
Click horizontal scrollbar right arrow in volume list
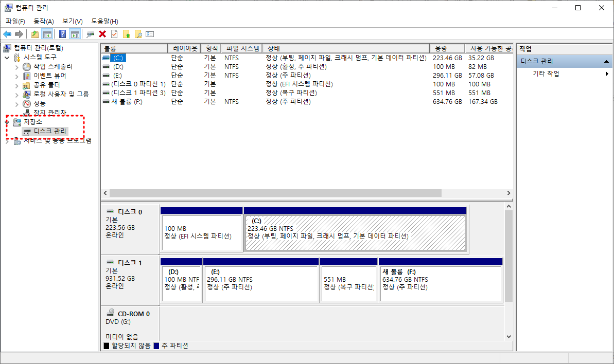tap(508, 193)
